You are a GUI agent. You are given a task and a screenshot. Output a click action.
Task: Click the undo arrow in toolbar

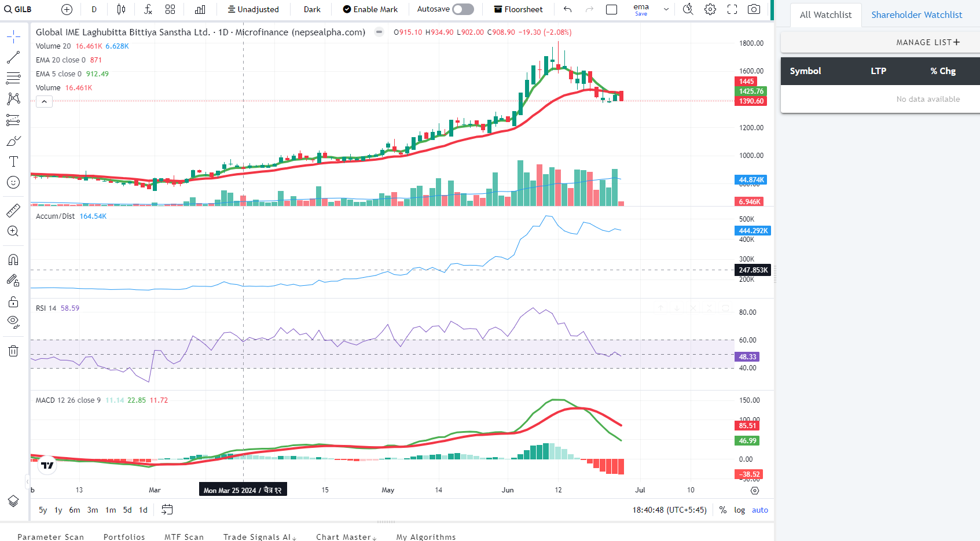click(567, 9)
